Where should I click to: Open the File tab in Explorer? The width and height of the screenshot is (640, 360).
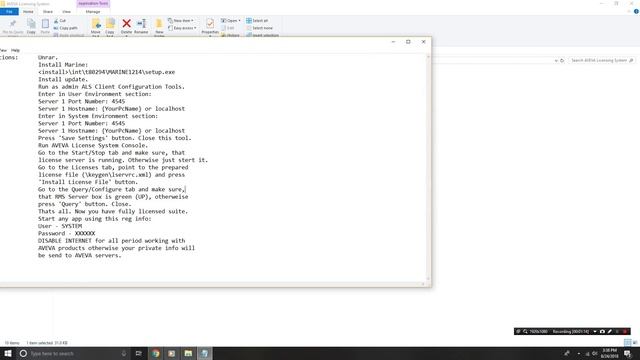tap(9, 11)
